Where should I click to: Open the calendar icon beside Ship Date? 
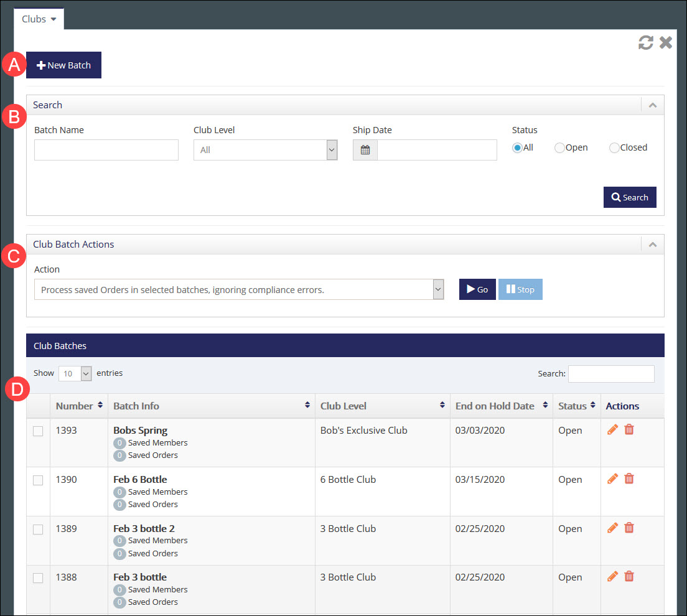(x=365, y=149)
